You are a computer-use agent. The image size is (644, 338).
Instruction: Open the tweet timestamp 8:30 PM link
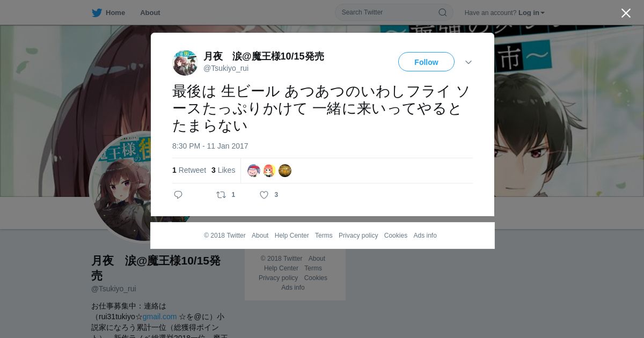(210, 146)
